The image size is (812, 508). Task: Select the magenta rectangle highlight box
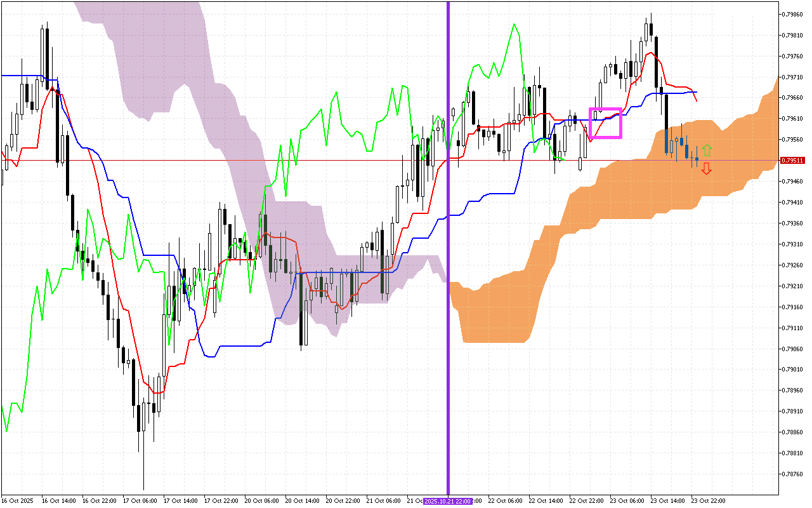(x=605, y=123)
